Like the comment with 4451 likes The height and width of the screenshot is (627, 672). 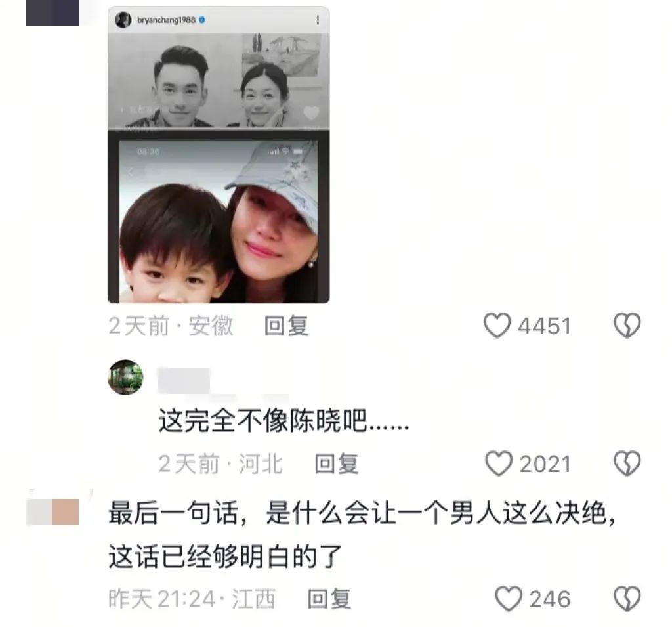pyautogui.click(x=497, y=326)
